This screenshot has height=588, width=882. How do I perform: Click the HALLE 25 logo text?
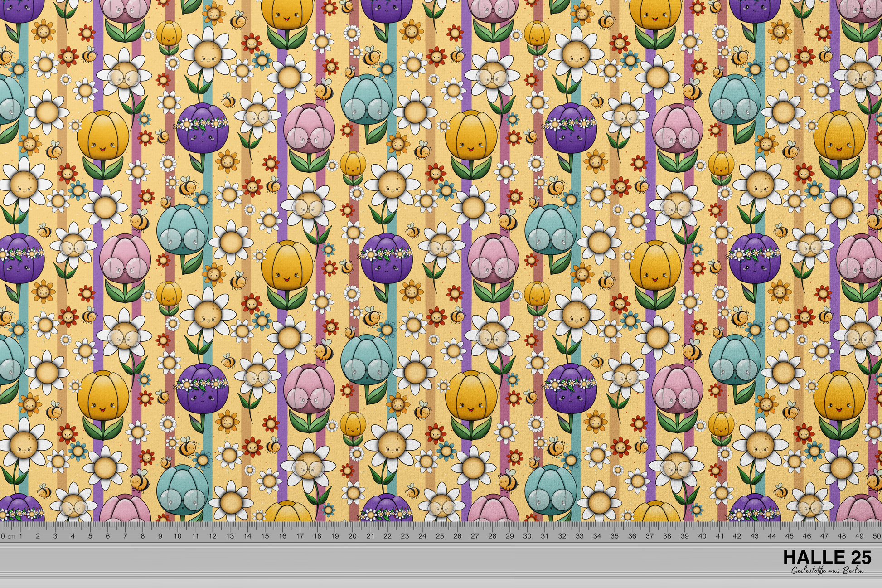(x=827, y=557)
